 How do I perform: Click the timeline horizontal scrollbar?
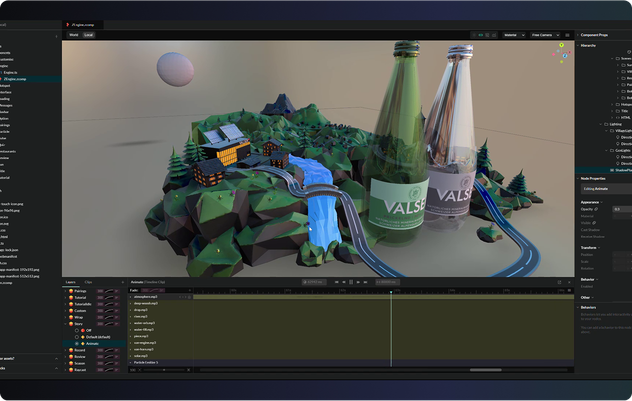[x=486, y=369]
